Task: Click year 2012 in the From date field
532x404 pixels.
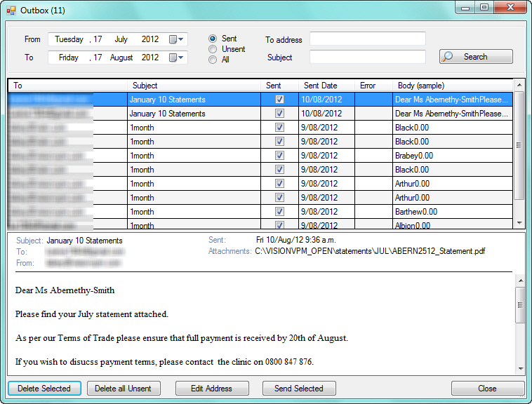Action: (150, 39)
